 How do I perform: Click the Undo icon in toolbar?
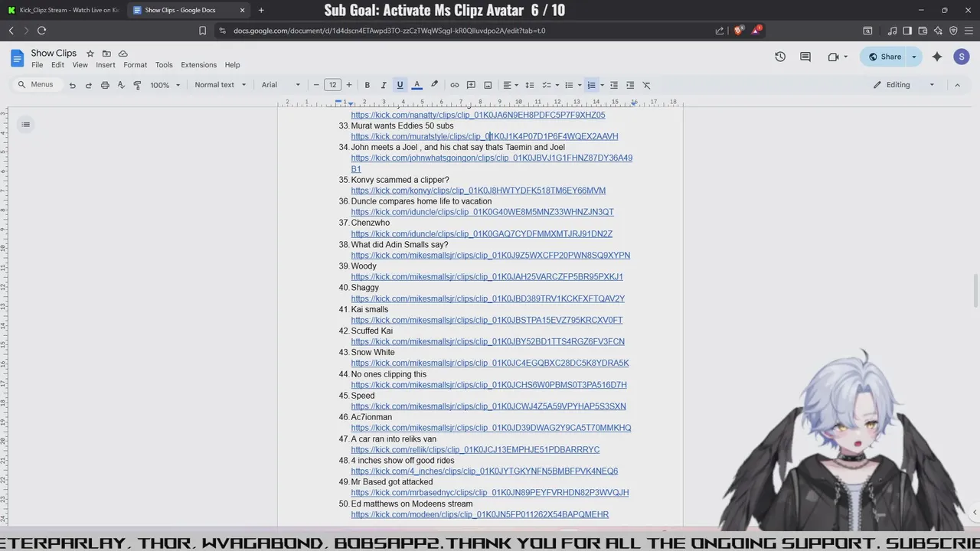(x=73, y=85)
